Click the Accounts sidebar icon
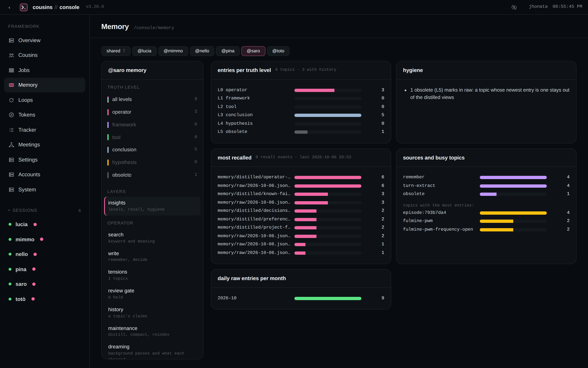 tap(11, 175)
